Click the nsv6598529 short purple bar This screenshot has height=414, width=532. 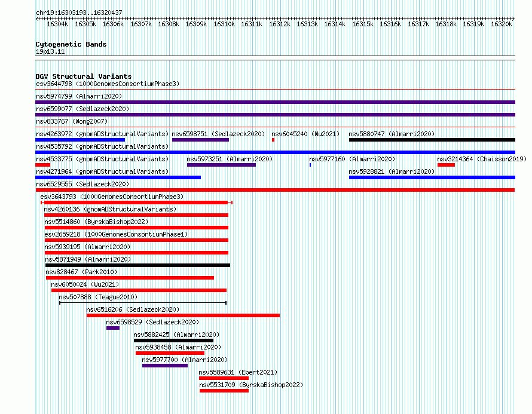(x=113, y=328)
